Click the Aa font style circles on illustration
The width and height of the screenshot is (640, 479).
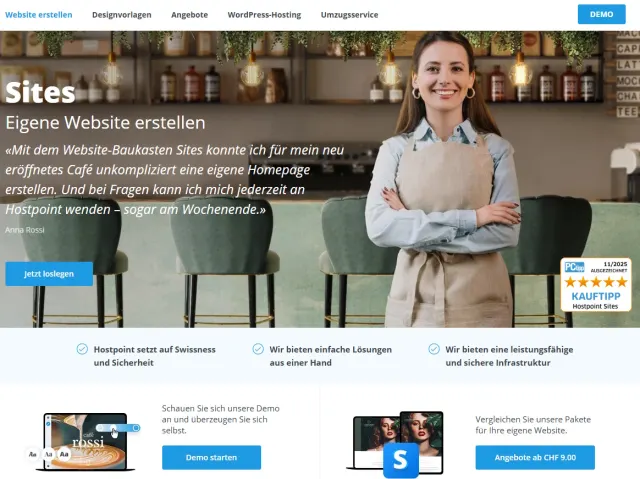click(48, 454)
